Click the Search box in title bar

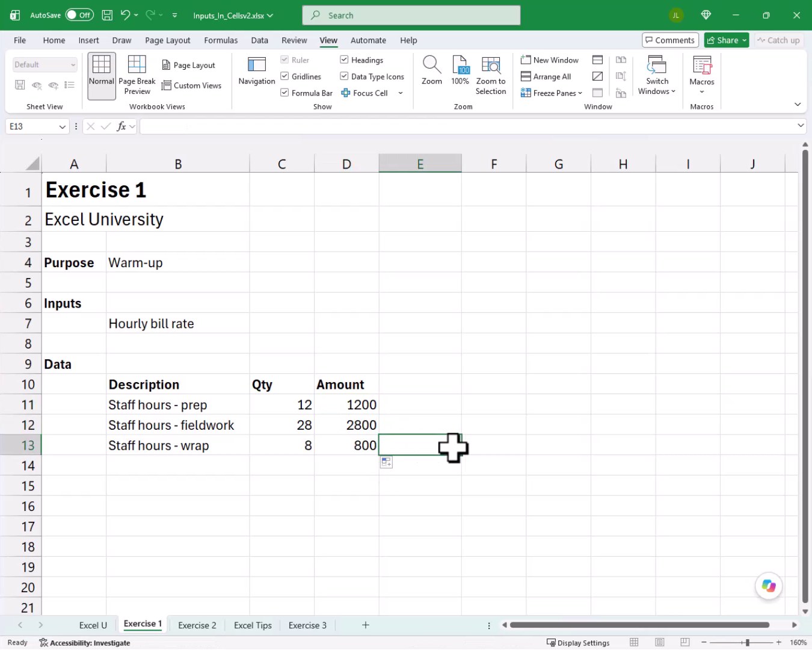click(x=411, y=15)
